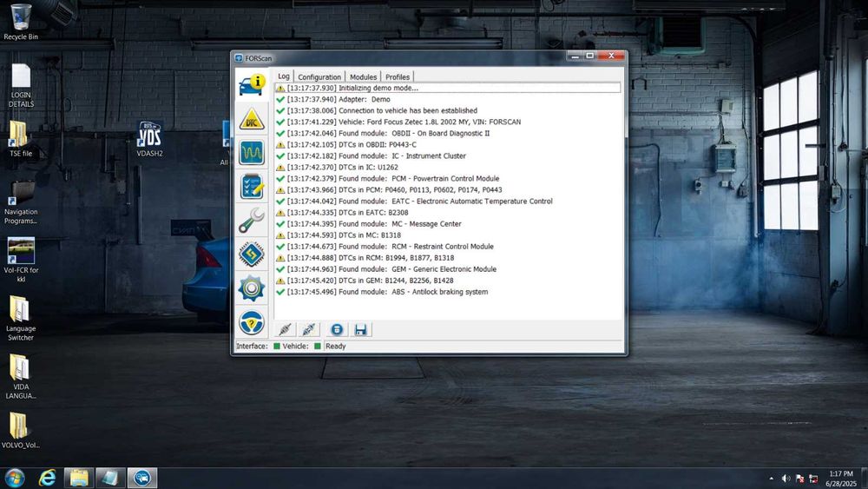Select 'Found module: ABS' log line
The height and width of the screenshot is (489, 868).
coord(447,293)
